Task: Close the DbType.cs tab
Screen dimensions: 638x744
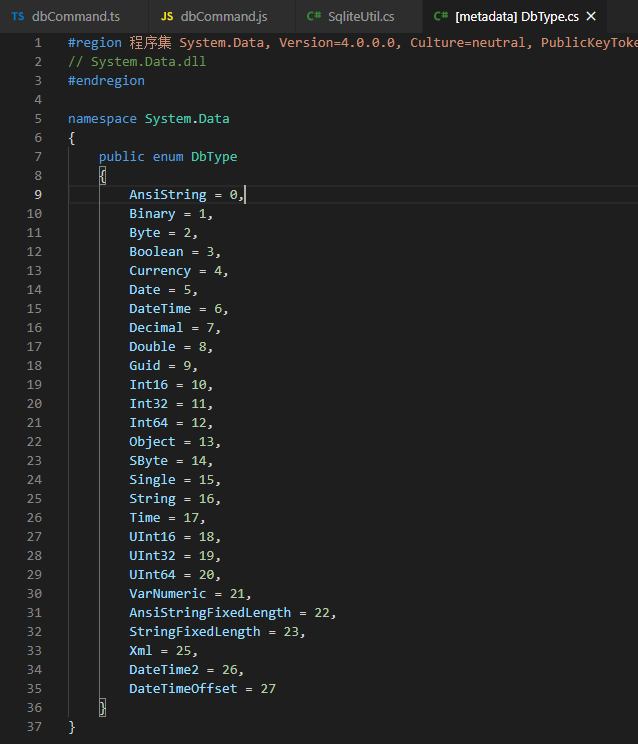Action: pos(591,17)
